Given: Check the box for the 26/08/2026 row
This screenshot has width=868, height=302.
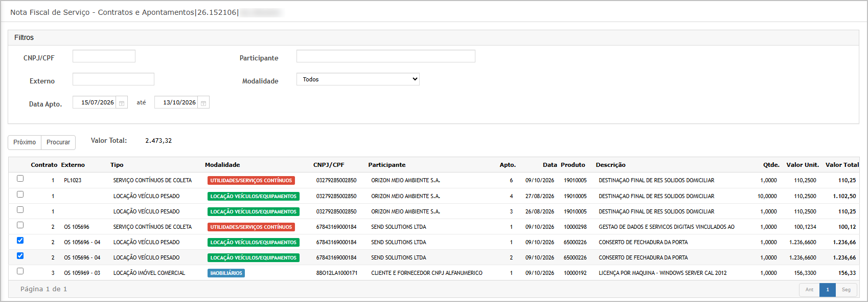Looking at the screenshot, I should (20, 210).
